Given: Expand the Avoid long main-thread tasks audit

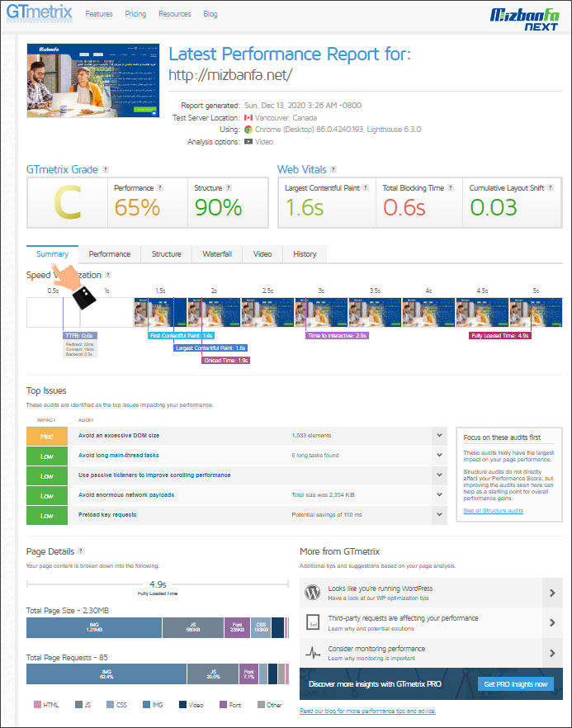Looking at the screenshot, I should pos(439,456).
